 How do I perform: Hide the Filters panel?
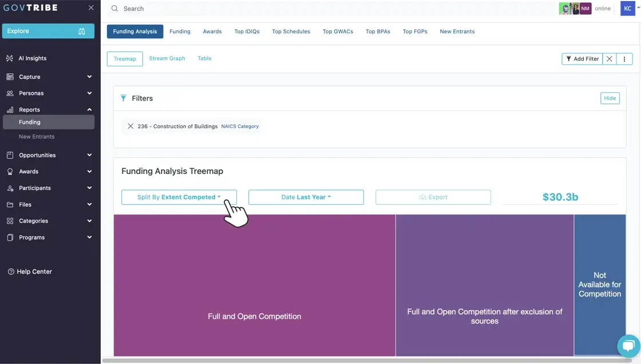(610, 98)
